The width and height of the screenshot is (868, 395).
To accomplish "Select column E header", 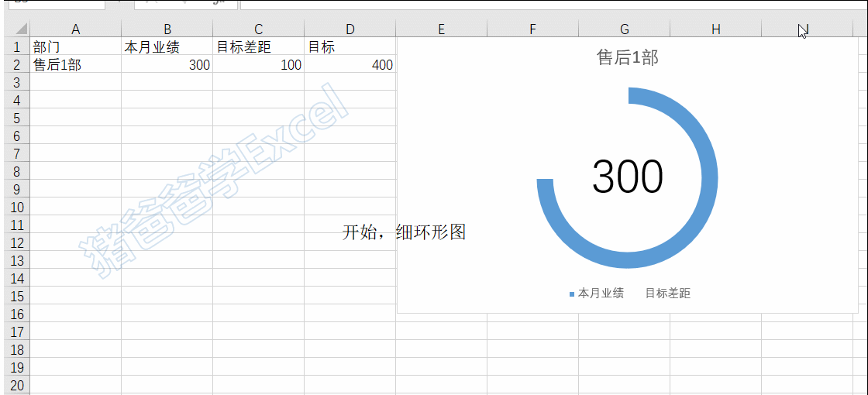I will 441,29.
